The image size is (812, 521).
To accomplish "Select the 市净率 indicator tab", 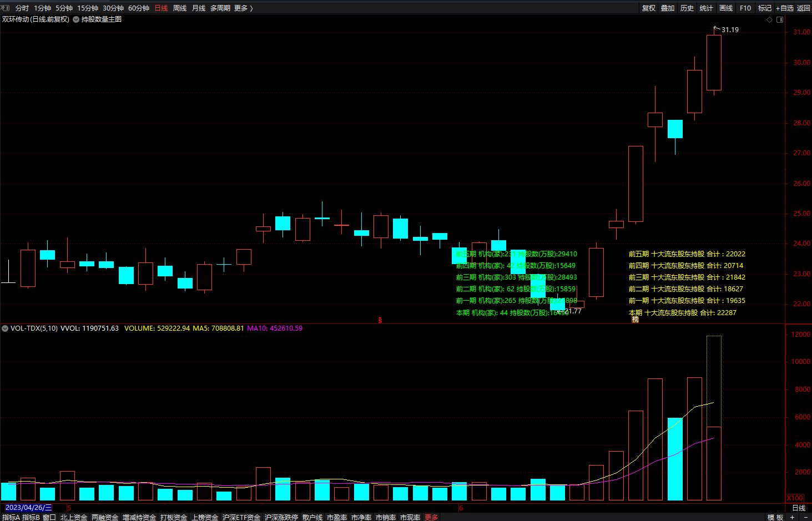I will point(361,517).
